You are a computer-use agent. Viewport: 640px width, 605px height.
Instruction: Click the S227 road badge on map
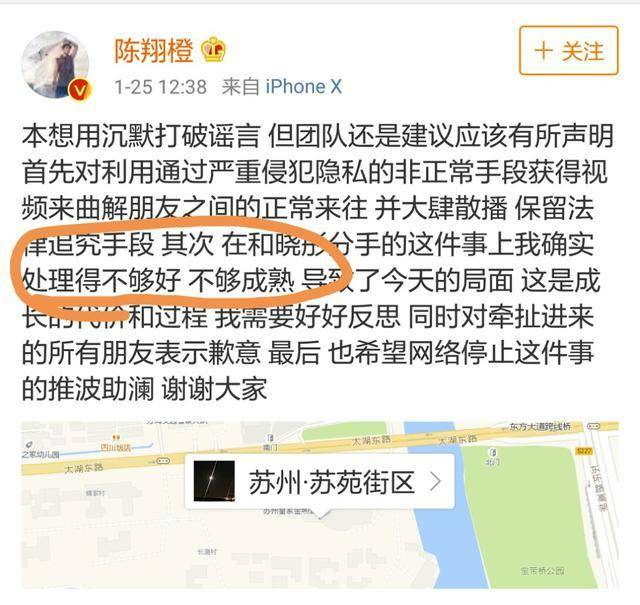tap(584, 451)
